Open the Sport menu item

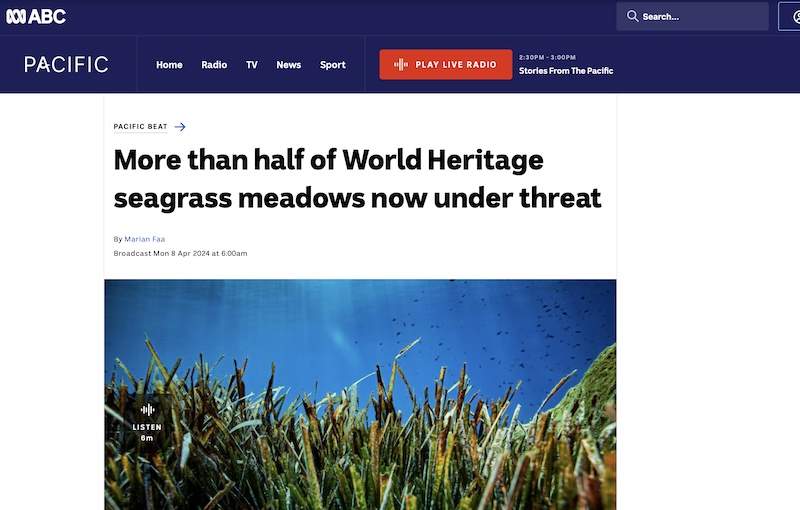[333, 65]
